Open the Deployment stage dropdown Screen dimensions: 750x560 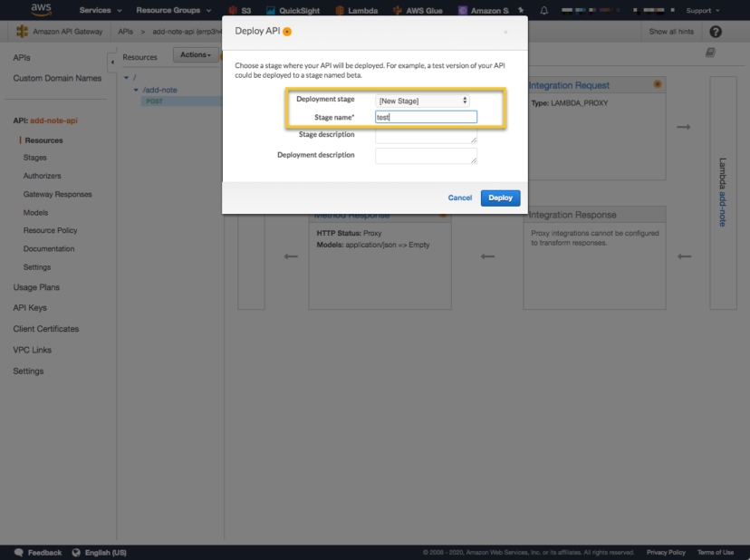pos(423,101)
